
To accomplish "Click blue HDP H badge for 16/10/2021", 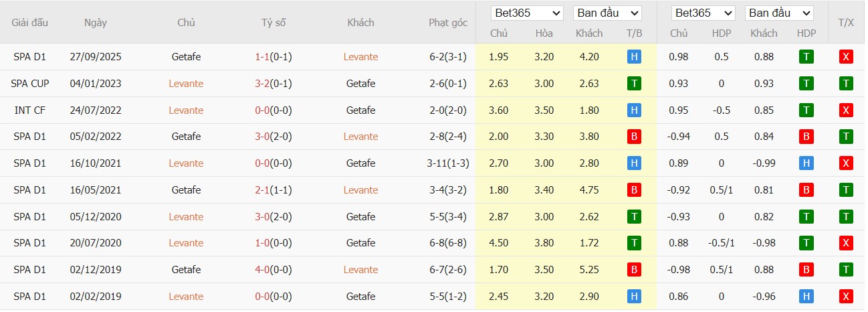I will point(806,163).
